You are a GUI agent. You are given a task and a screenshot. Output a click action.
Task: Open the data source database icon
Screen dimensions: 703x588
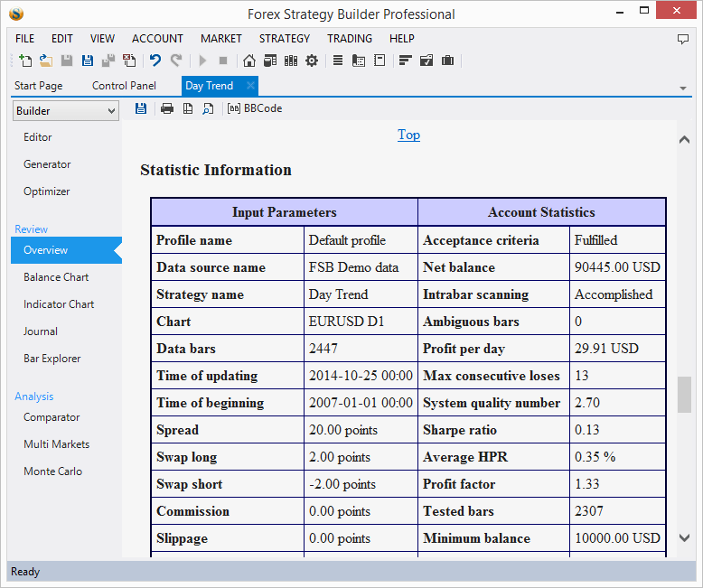coord(270,61)
